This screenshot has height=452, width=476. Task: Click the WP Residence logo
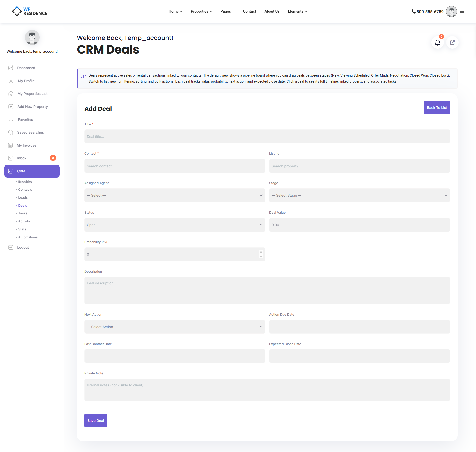coord(30,11)
